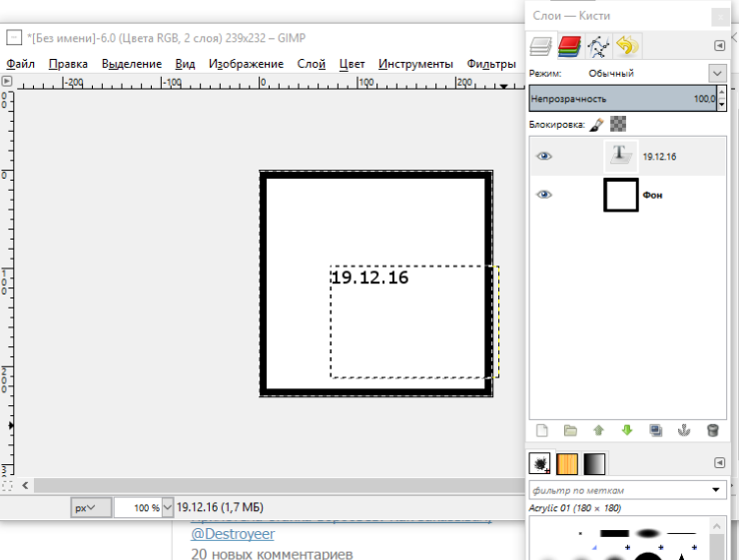Hide the Фон layer
739x560 pixels.
(544, 196)
